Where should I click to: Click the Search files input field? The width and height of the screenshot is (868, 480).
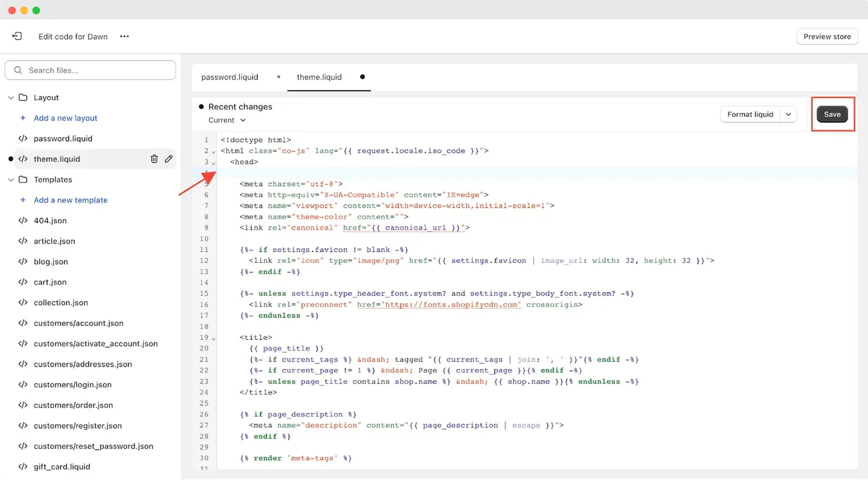coord(91,70)
